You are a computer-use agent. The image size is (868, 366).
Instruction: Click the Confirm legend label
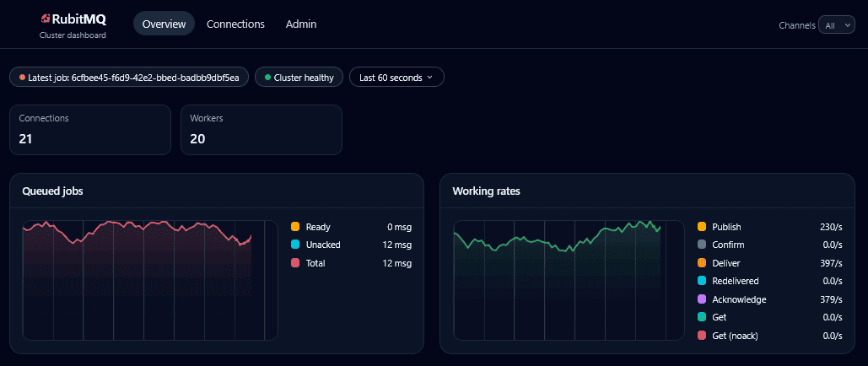(728, 245)
